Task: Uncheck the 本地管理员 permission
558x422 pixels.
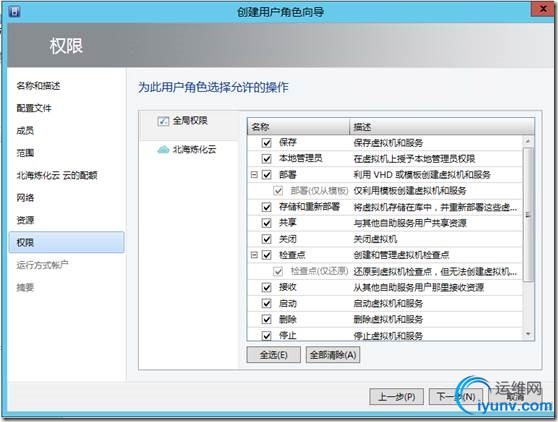Action: point(267,159)
